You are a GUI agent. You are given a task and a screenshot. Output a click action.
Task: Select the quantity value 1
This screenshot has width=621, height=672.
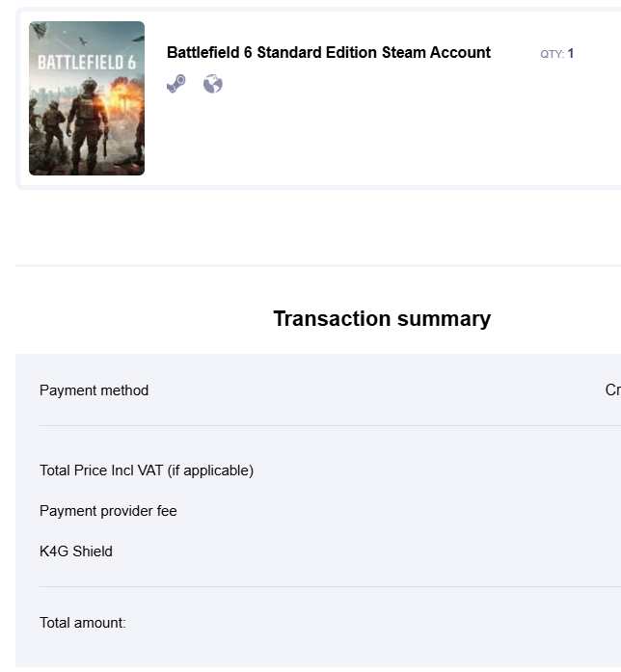coord(571,54)
